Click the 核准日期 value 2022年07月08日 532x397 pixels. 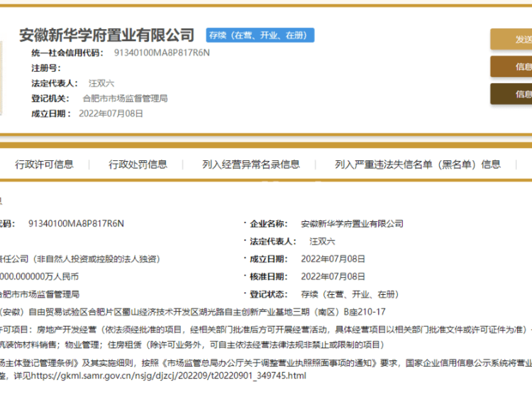coord(333,276)
